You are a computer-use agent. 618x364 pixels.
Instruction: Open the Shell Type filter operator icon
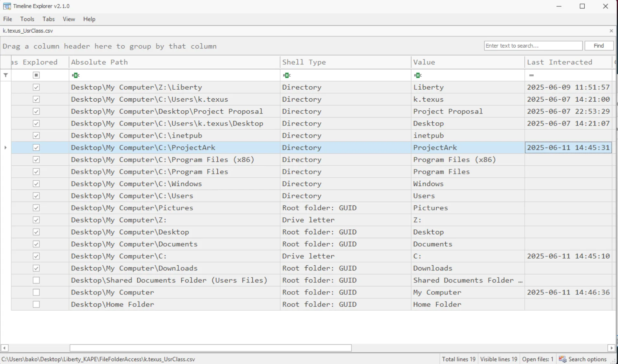click(x=287, y=75)
